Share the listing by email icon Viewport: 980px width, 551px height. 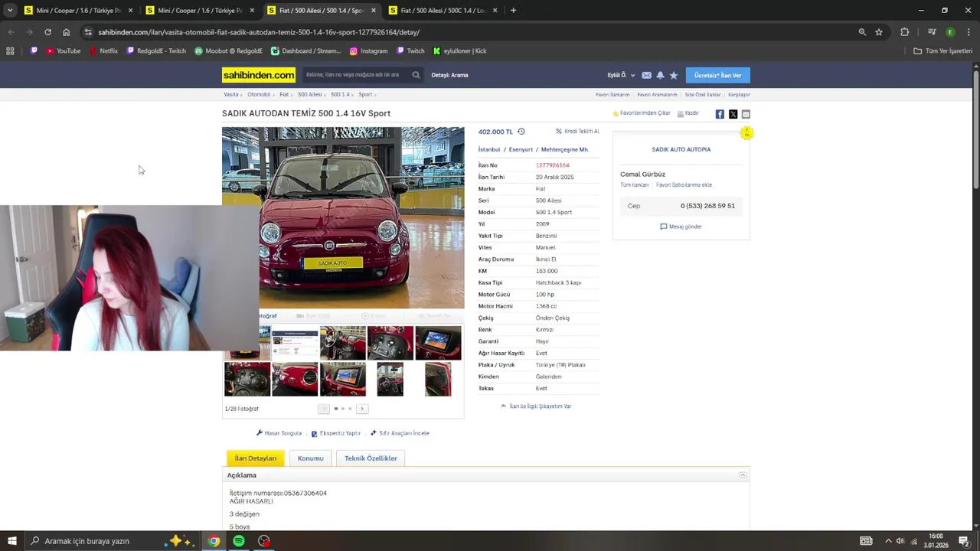click(746, 114)
